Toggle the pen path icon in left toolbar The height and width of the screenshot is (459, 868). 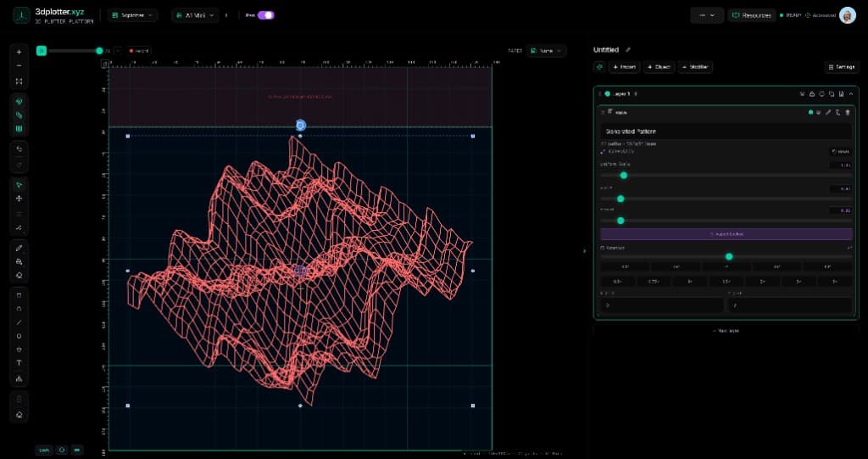tap(19, 115)
